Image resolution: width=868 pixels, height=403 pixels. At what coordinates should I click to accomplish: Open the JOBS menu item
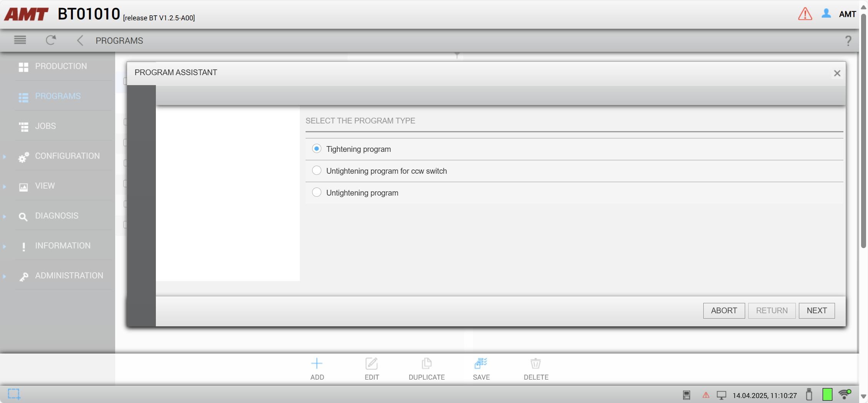pyautogui.click(x=46, y=126)
